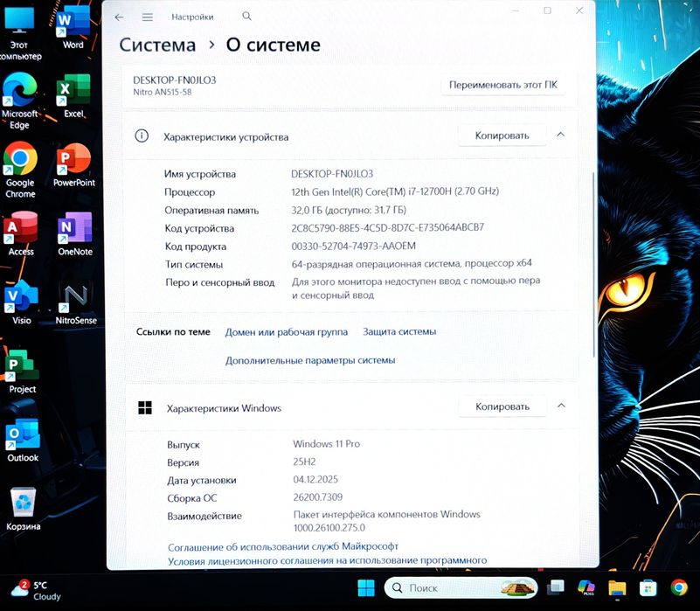Open the Корзина recycle bin

click(x=23, y=510)
